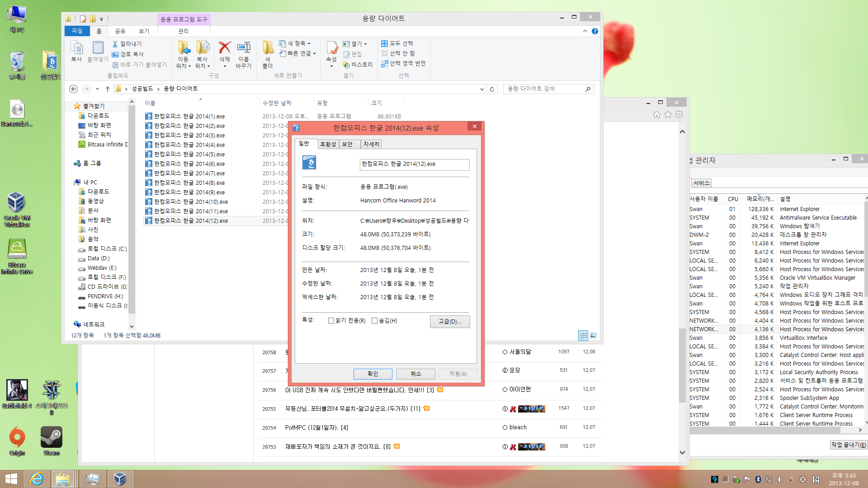Viewport: 868px width, 488px height.
Task: Click the Origin desktop icon
Action: (17, 441)
